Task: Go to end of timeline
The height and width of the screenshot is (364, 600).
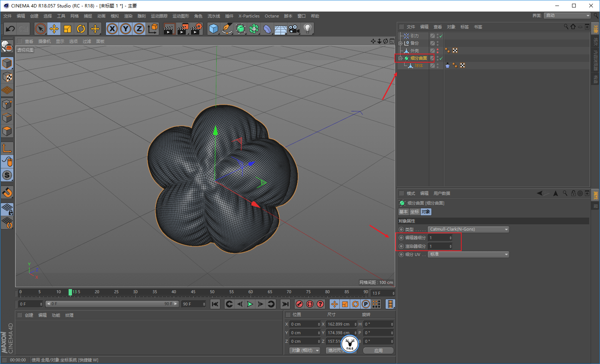Action: click(x=285, y=304)
